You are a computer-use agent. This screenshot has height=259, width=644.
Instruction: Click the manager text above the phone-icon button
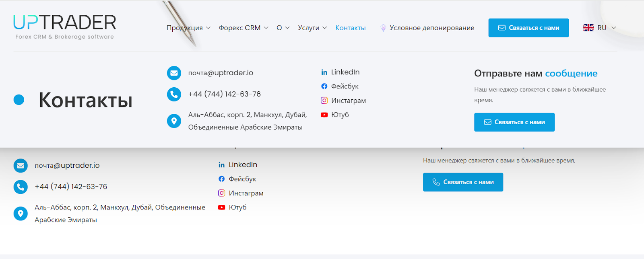point(499,160)
